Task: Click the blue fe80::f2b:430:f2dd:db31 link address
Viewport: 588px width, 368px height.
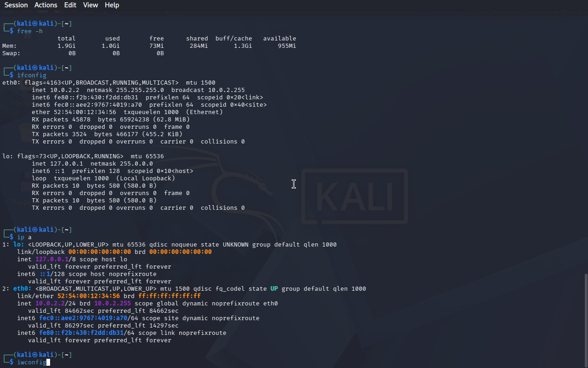Action: [81, 333]
